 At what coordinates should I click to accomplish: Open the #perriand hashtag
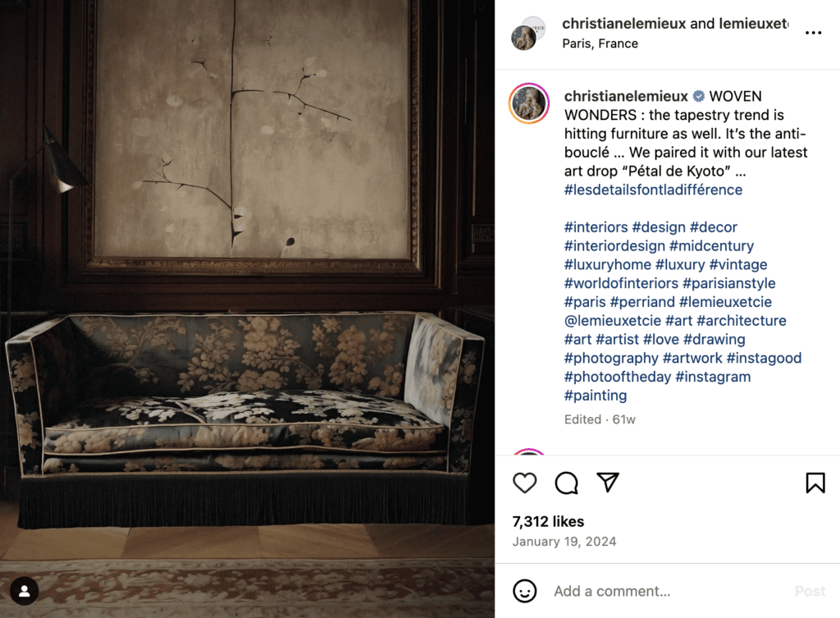click(x=642, y=302)
